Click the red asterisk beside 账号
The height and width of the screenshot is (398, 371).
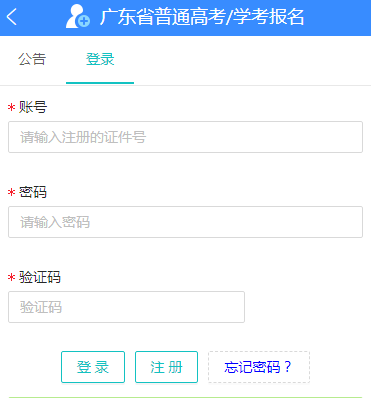click(12, 107)
